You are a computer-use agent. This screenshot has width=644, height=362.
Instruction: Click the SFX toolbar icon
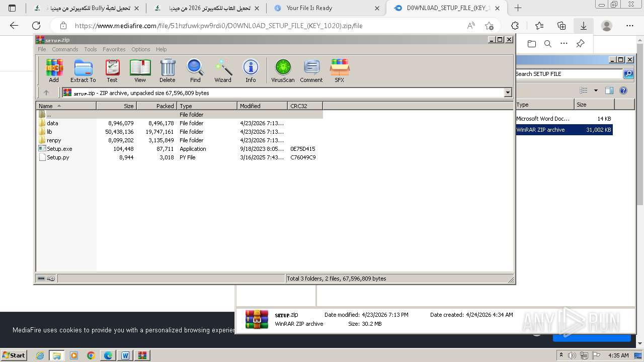tap(340, 70)
